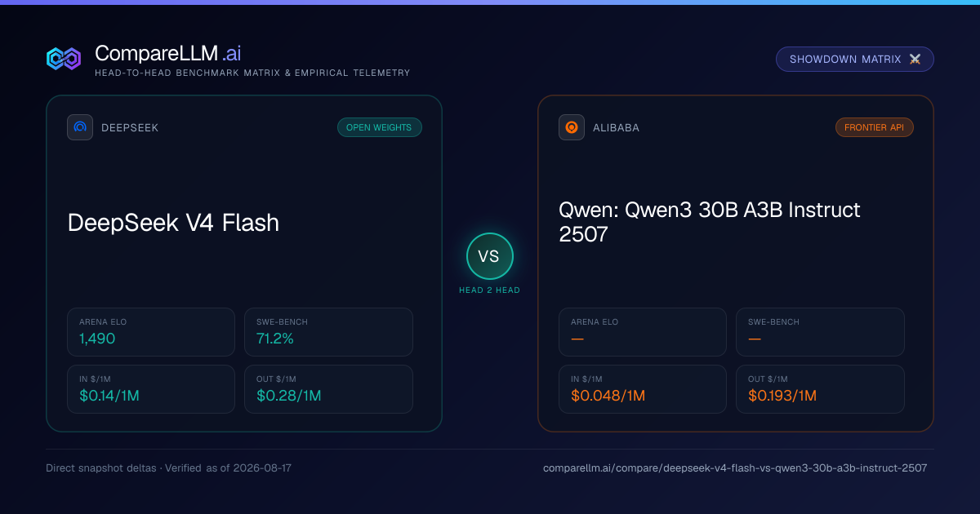
Task: Select DeepSeek output price $0.28/1M tile
Action: [328, 389]
